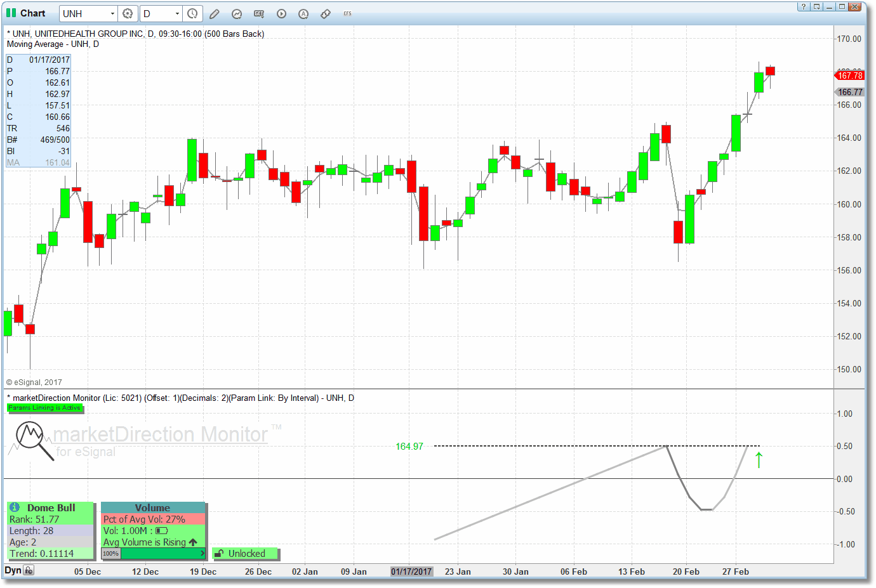Click the Dome Bull info icon
876x588 pixels.
[x=14, y=507]
